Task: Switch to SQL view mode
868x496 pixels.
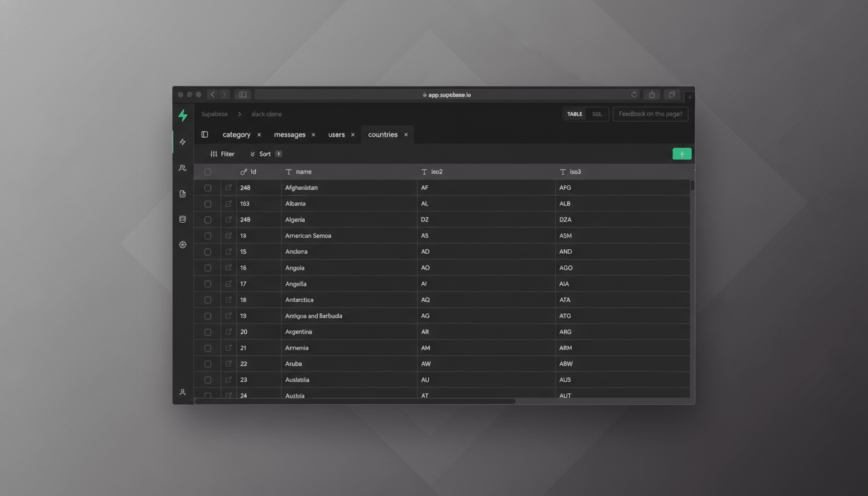Action: tap(597, 114)
